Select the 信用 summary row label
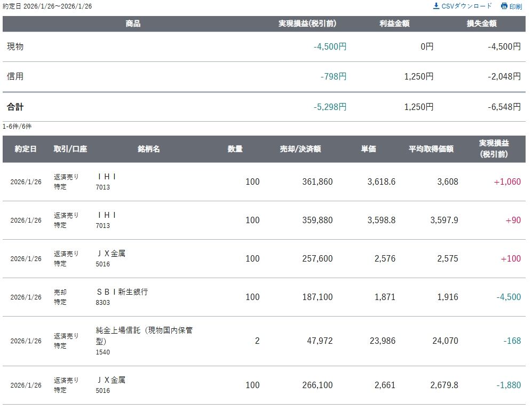 tap(15, 76)
